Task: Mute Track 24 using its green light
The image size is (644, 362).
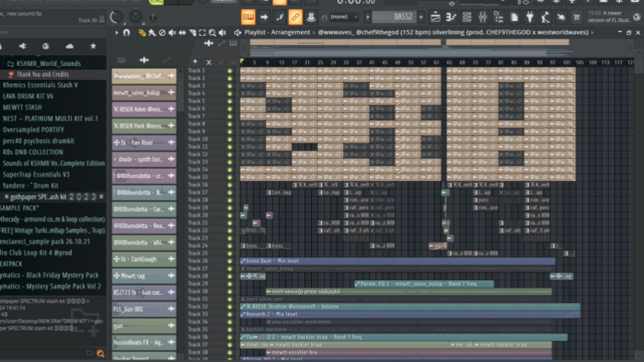Action: point(230,246)
